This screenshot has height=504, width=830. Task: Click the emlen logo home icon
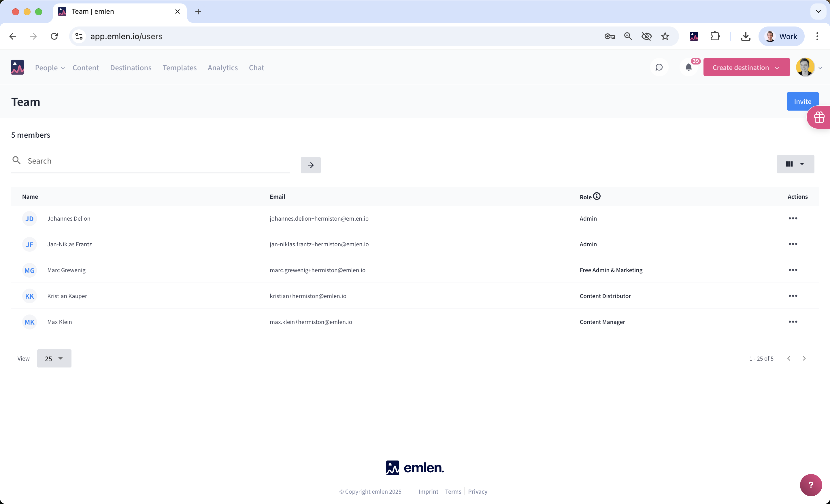point(18,67)
